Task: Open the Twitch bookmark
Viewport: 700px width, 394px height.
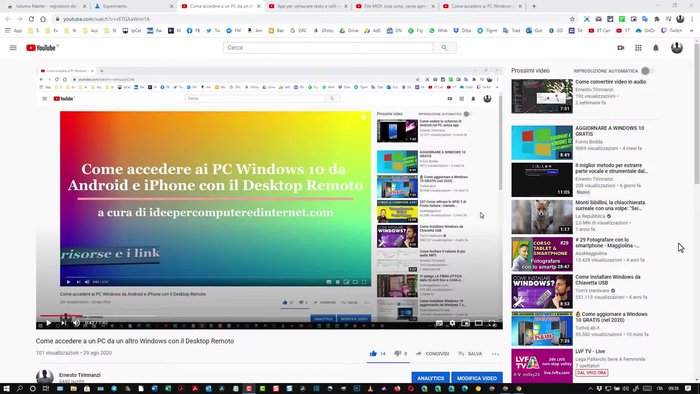Action: pos(672,30)
